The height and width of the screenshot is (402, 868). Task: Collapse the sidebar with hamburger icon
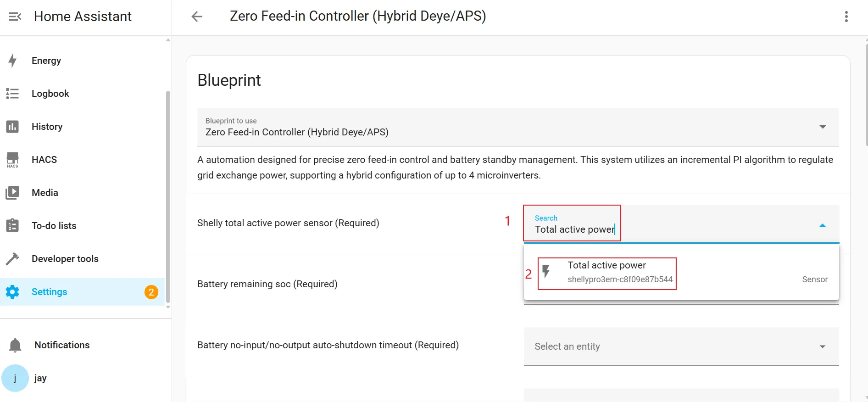click(15, 17)
